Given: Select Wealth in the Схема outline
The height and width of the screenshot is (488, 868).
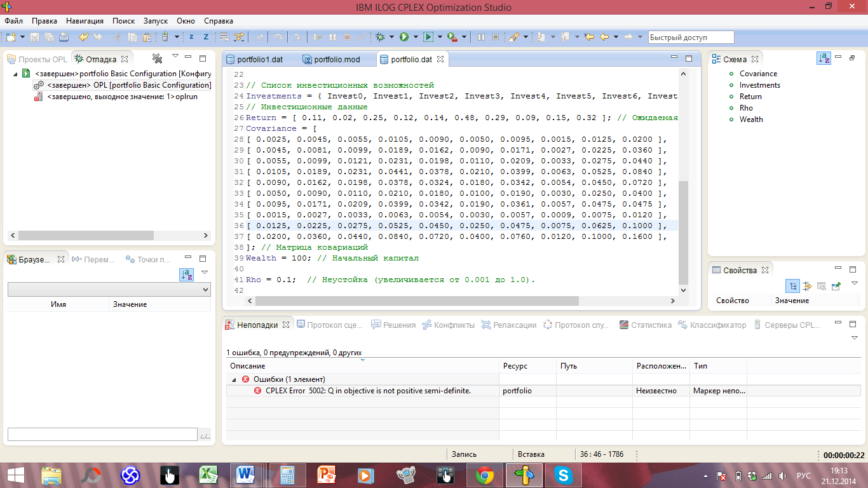Looking at the screenshot, I should [x=751, y=119].
